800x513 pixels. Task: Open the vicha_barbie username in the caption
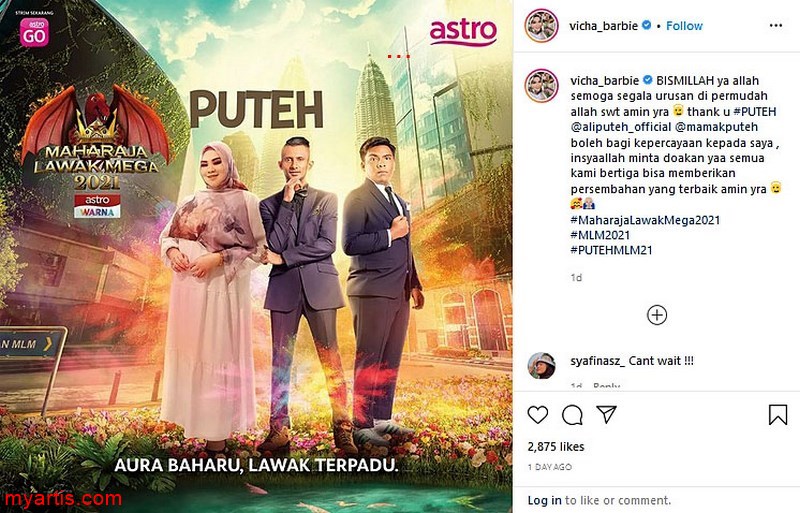[605, 81]
